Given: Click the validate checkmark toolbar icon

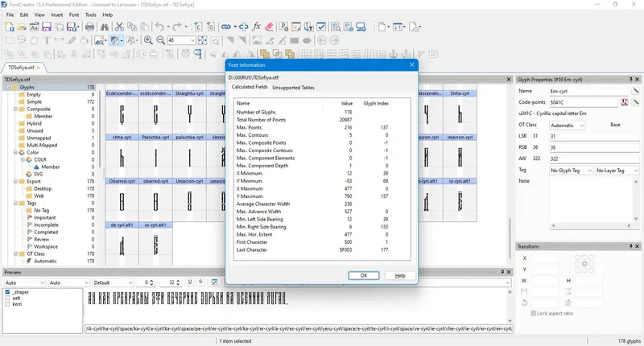Looking at the screenshot, I should click(321, 27).
